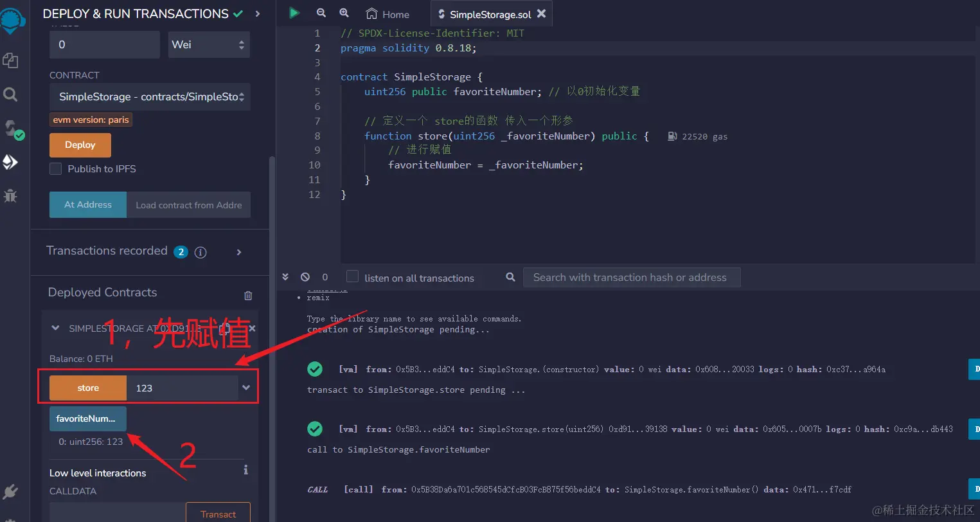Click the orange Deploy button
Screen dimensions: 980x522
pyautogui.click(x=80, y=145)
